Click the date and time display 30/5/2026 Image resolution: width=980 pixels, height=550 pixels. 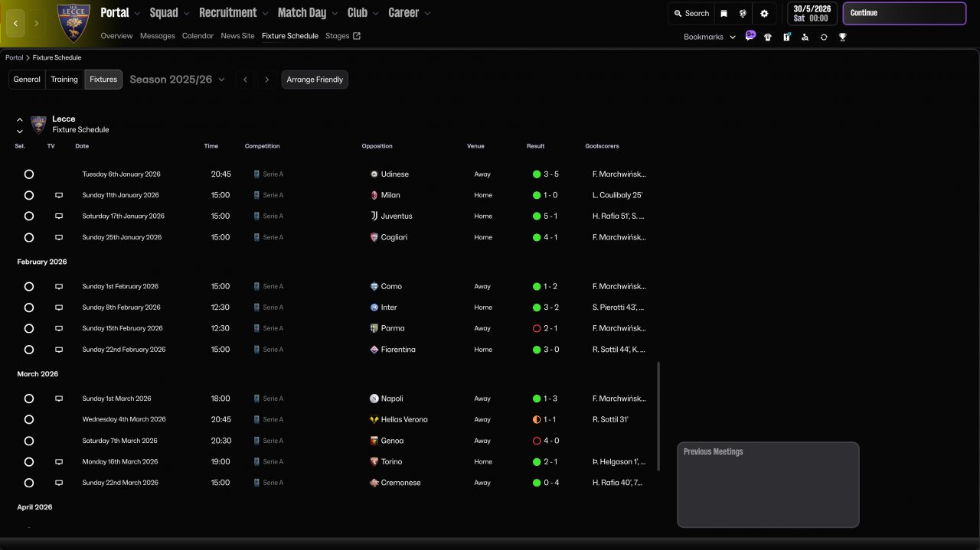(x=812, y=13)
